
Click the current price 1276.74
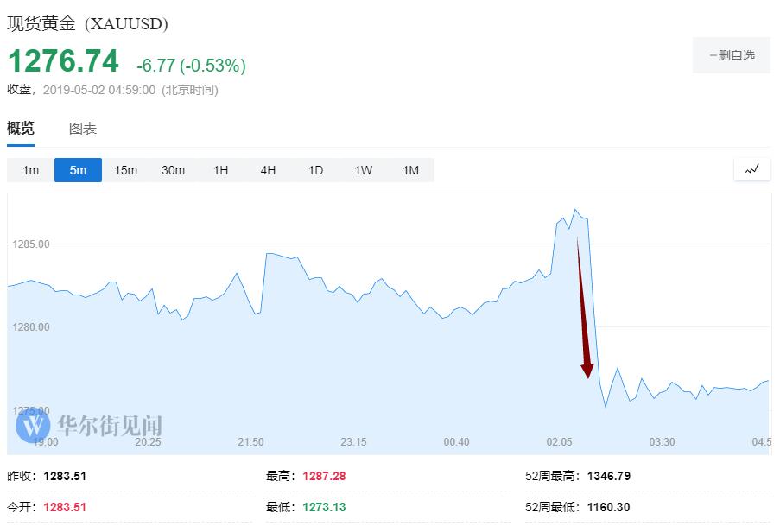63,61
